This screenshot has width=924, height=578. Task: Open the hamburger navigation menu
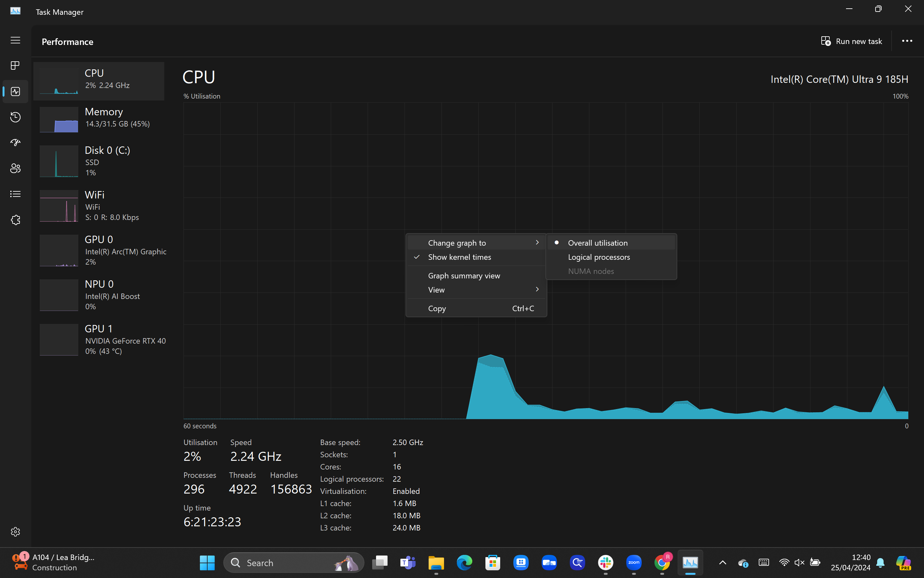[15, 40]
